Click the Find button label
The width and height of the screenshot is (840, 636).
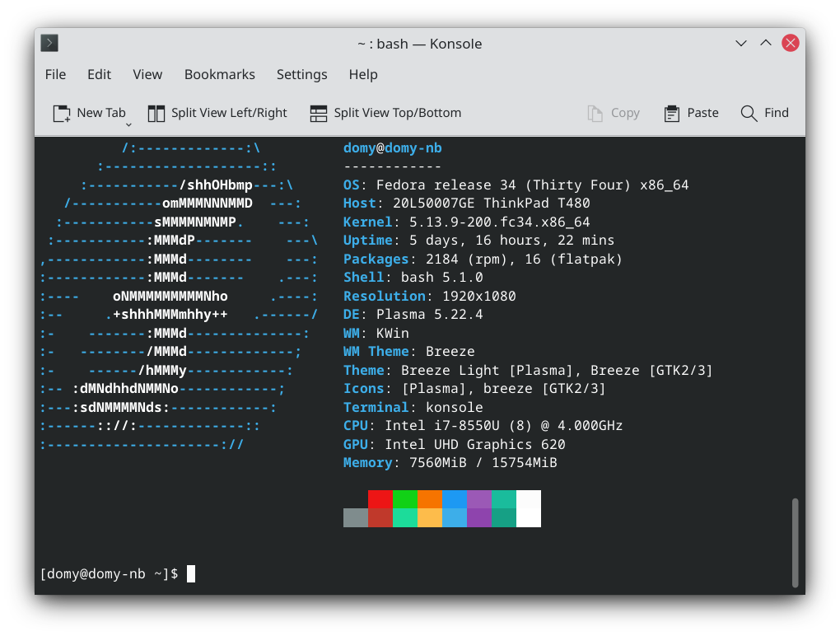[777, 113]
